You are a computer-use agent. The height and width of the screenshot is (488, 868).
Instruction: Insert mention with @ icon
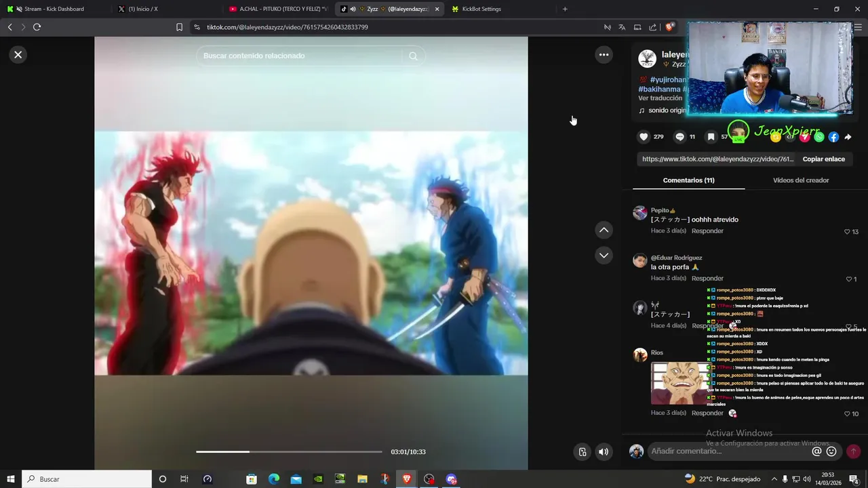(816, 451)
